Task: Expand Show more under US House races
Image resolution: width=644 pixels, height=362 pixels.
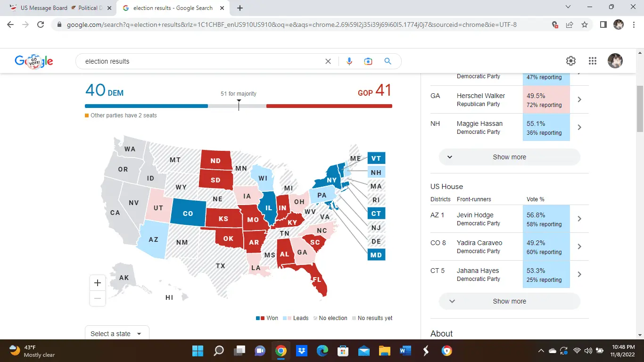Action: (509, 301)
